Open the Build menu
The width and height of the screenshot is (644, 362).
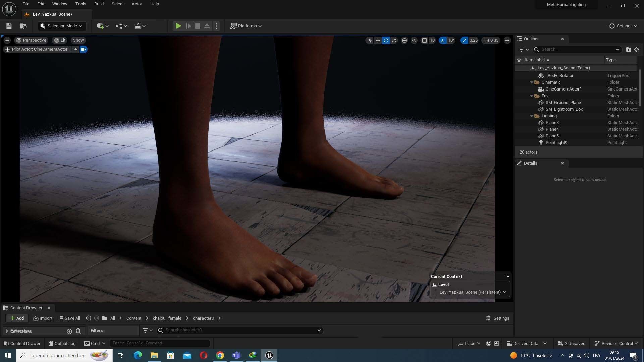click(99, 4)
